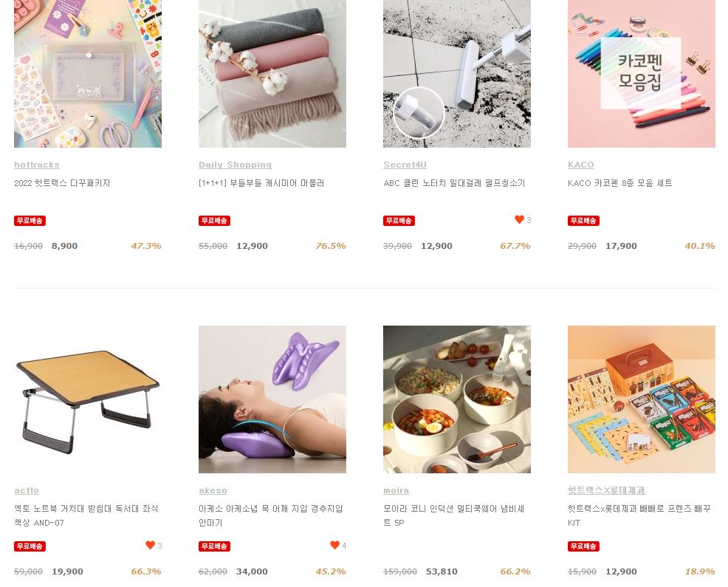
Task: Click heart icon on ABC mop product
Action: click(x=519, y=219)
